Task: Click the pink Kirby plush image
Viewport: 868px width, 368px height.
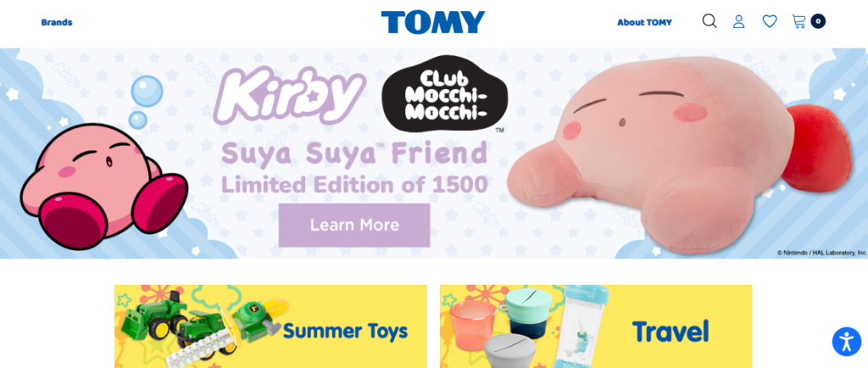Action: tap(680, 155)
